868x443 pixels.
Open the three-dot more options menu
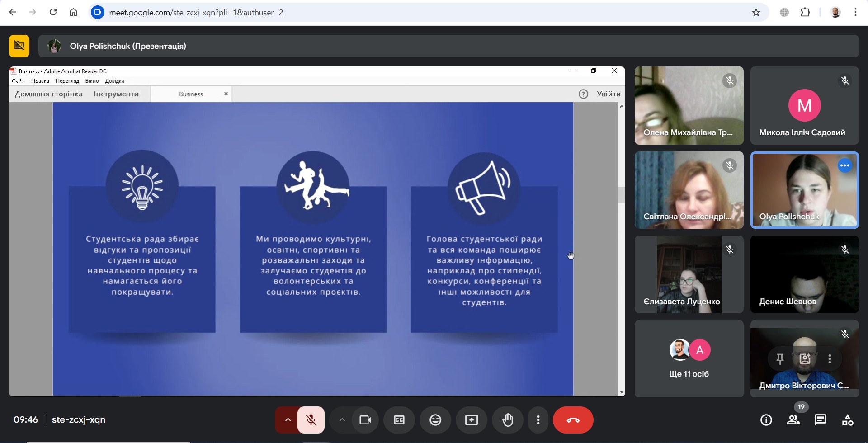click(x=538, y=420)
